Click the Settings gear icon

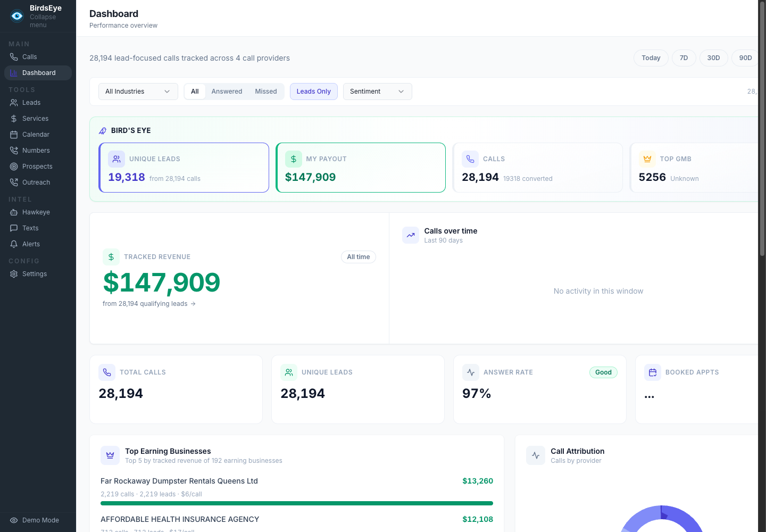pyautogui.click(x=14, y=274)
